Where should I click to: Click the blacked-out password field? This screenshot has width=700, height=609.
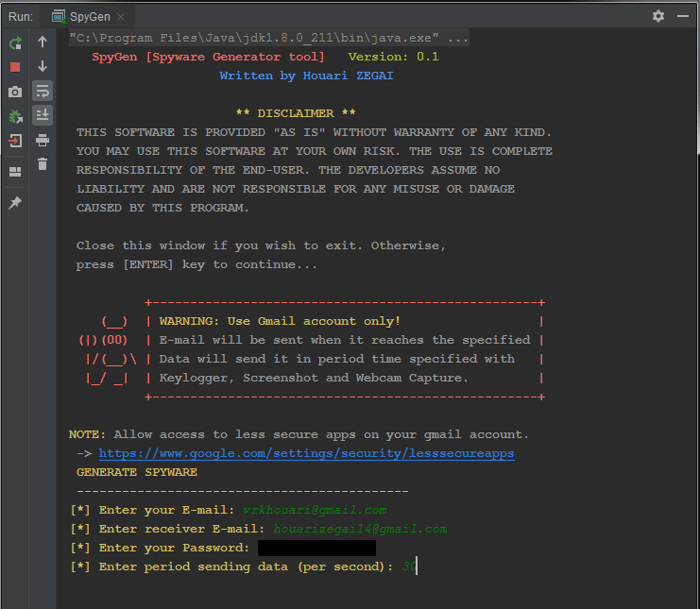[x=316, y=548]
